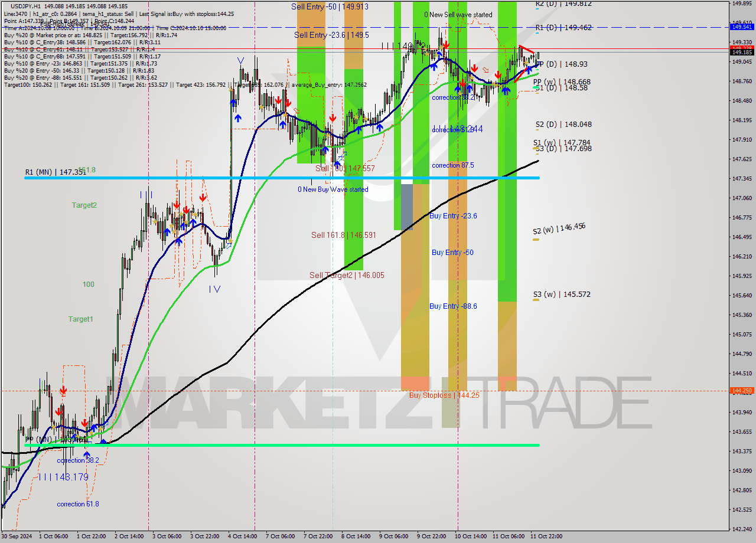Select the green 'Target1' label

pos(81,319)
